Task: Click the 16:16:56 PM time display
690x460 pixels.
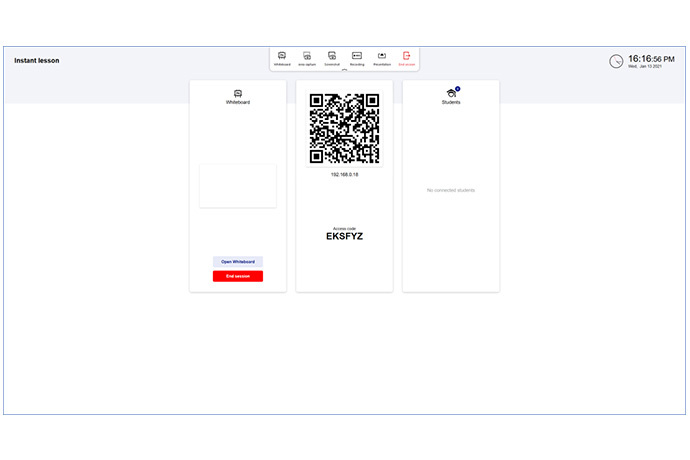Action: pos(651,59)
